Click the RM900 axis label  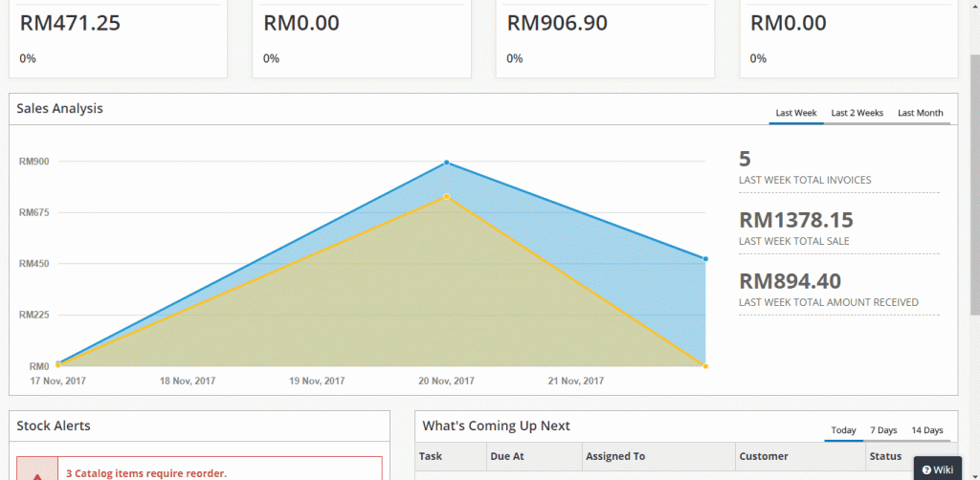[x=34, y=162]
